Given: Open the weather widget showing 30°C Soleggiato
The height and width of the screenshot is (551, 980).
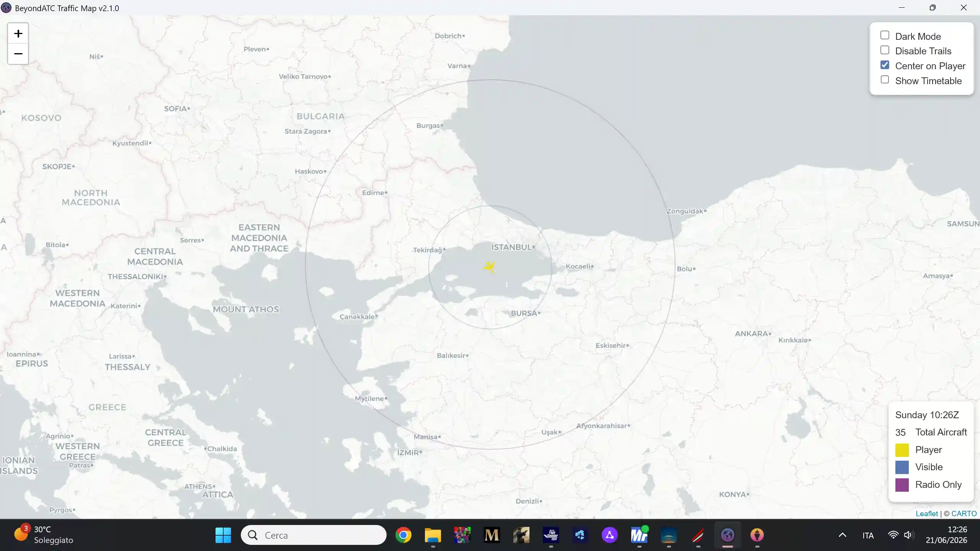Looking at the screenshot, I should pos(44,535).
